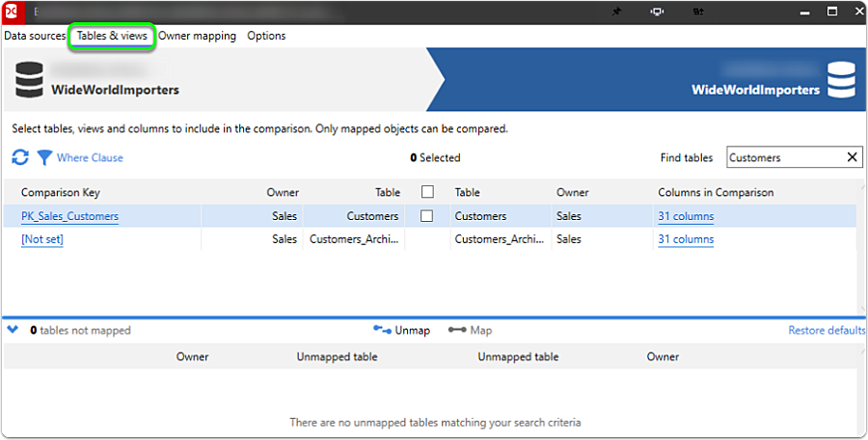Image resolution: width=868 pixels, height=440 pixels.
Task: Collapse the tables not mapped section
Action: pos(13,330)
